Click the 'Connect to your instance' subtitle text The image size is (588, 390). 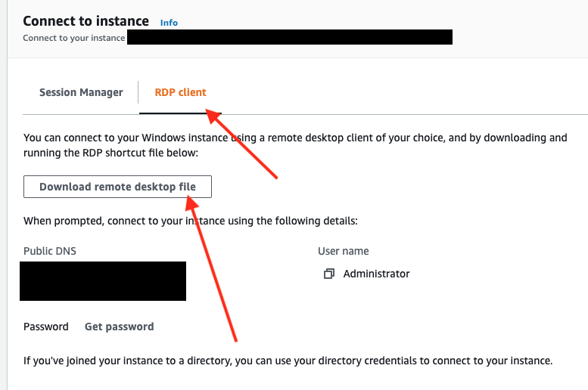tap(74, 38)
